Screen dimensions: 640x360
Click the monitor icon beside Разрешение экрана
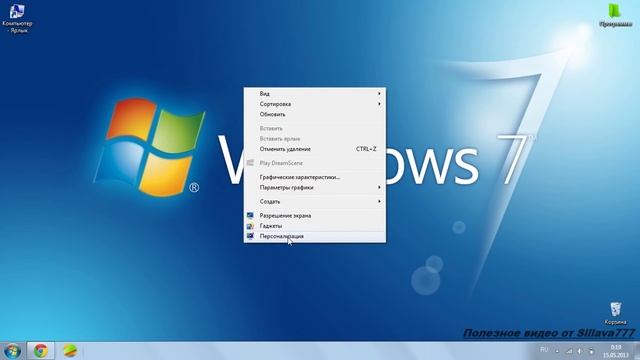[x=250, y=215]
